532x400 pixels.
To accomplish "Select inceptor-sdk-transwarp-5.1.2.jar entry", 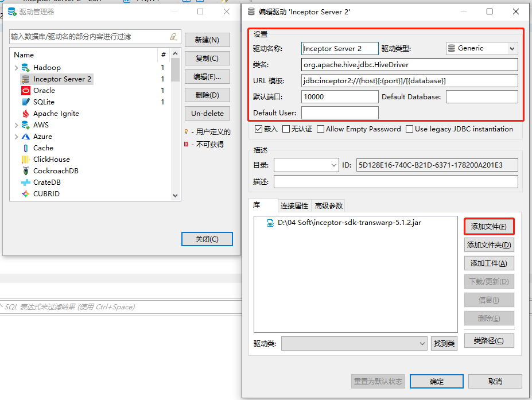I will [x=349, y=223].
